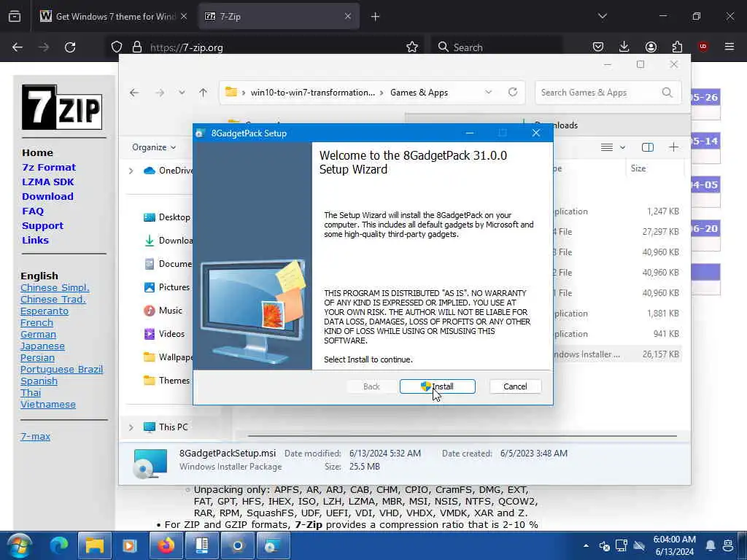Select file sized 26,157 KB
The image size is (747, 560).
coord(617,354)
